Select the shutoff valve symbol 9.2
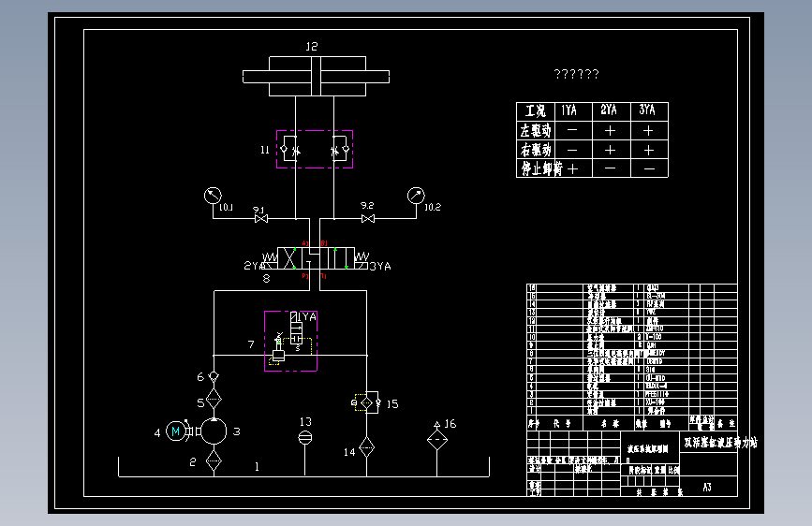 [x=368, y=218]
